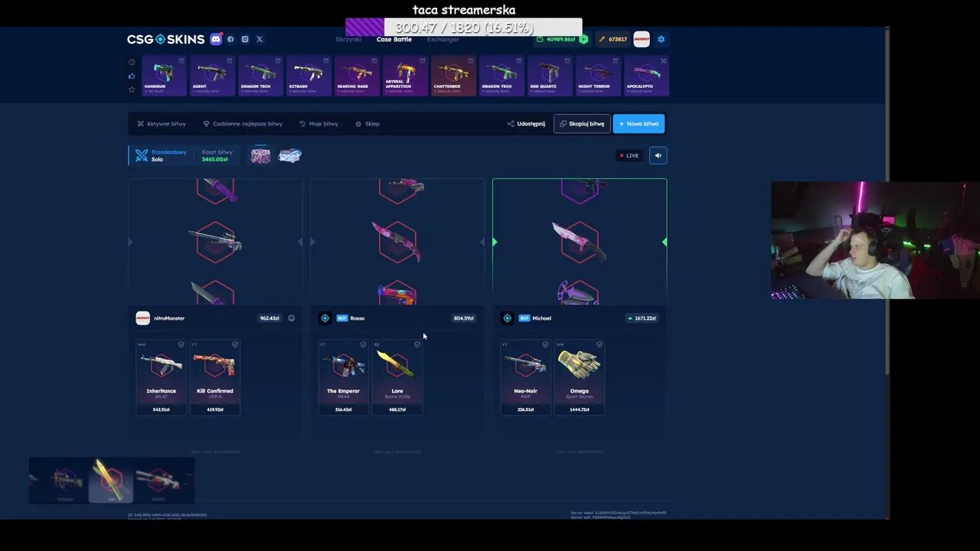Image resolution: width=980 pixels, height=551 pixels.
Task: Toggle the battle sound speaker button
Action: (x=658, y=155)
